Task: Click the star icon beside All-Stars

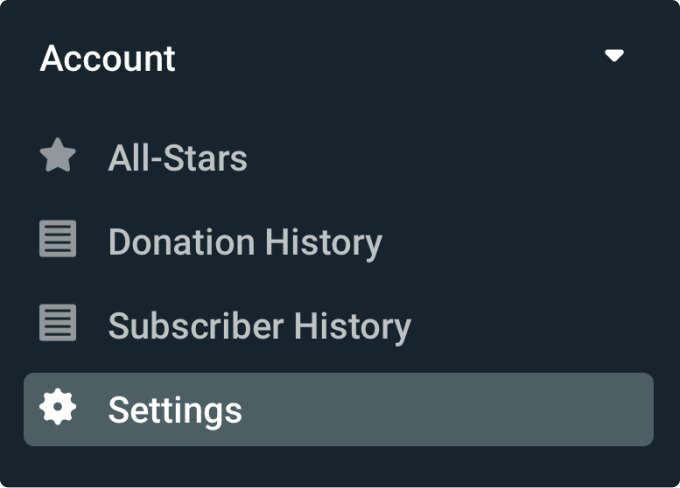Action: (x=58, y=155)
